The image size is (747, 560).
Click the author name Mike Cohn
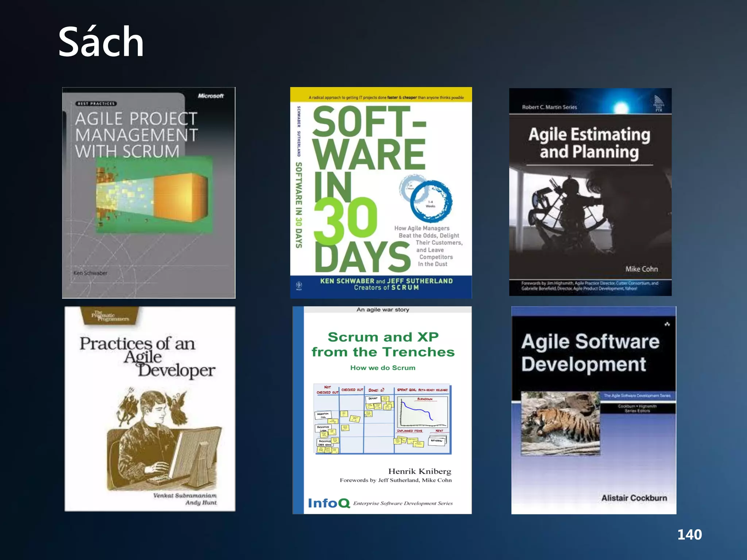(641, 269)
